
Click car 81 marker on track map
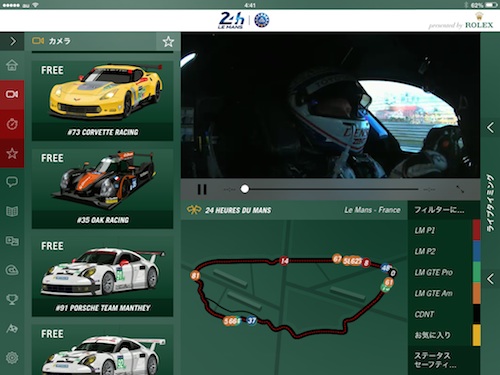(x=195, y=275)
